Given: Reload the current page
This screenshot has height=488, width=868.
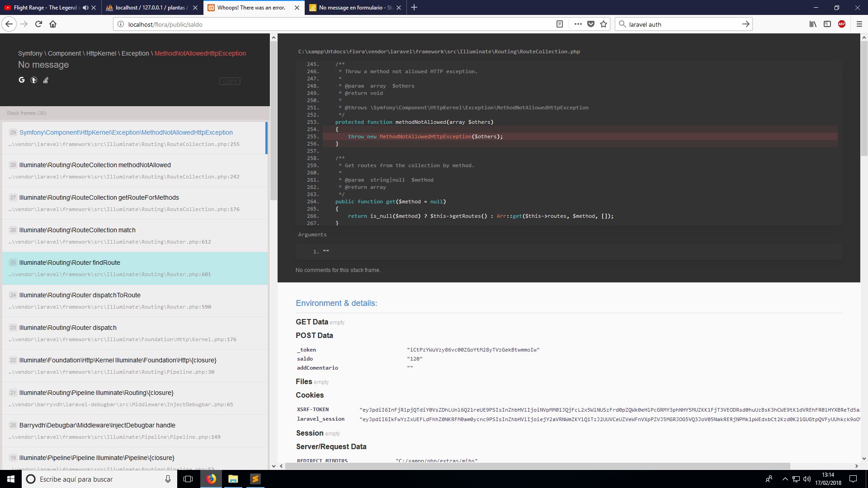Looking at the screenshot, I should [x=38, y=24].
